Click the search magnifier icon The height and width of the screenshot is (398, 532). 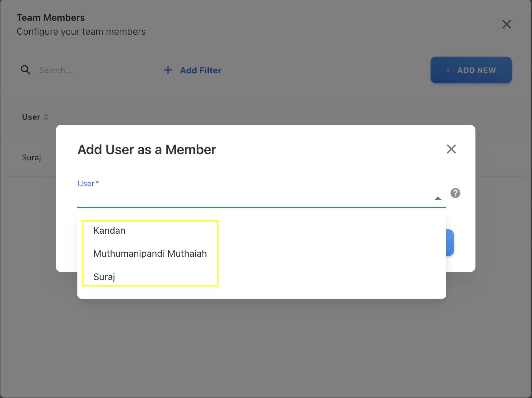(x=26, y=70)
